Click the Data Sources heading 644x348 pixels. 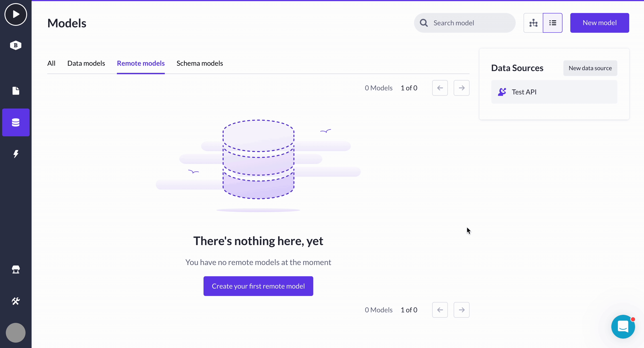coord(517,68)
